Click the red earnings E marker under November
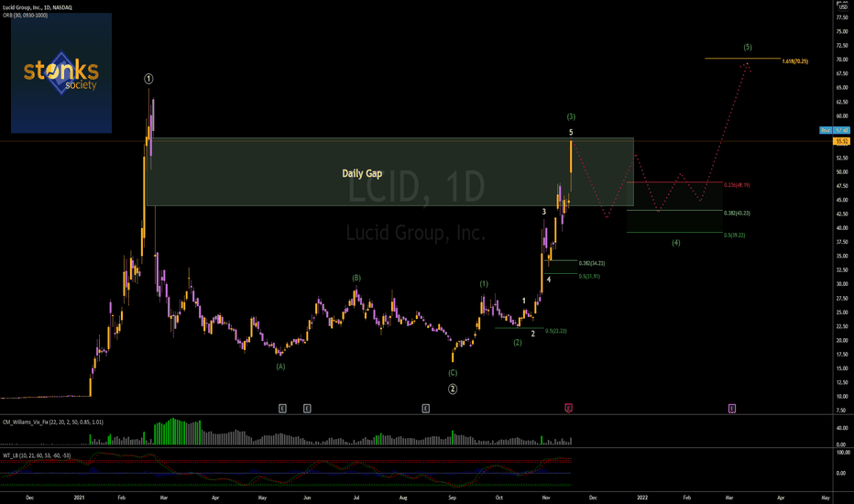The image size is (854, 504). pos(569,408)
